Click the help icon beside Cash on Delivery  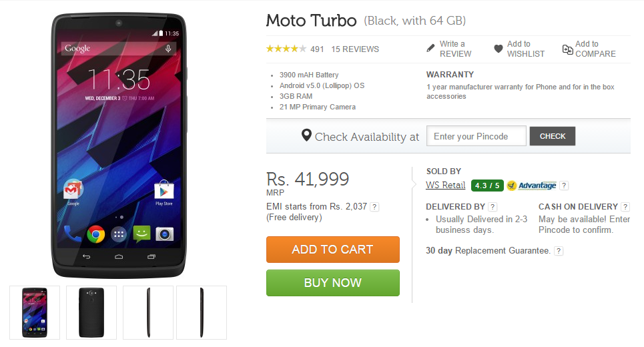(625, 207)
